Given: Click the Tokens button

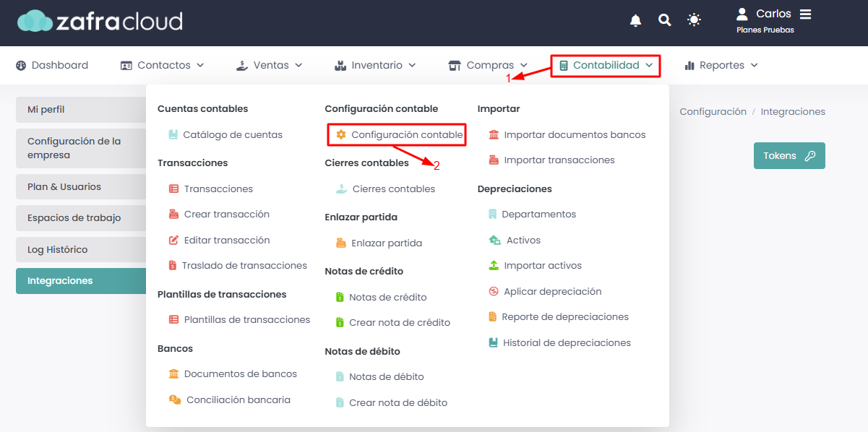Looking at the screenshot, I should click(789, 155).
